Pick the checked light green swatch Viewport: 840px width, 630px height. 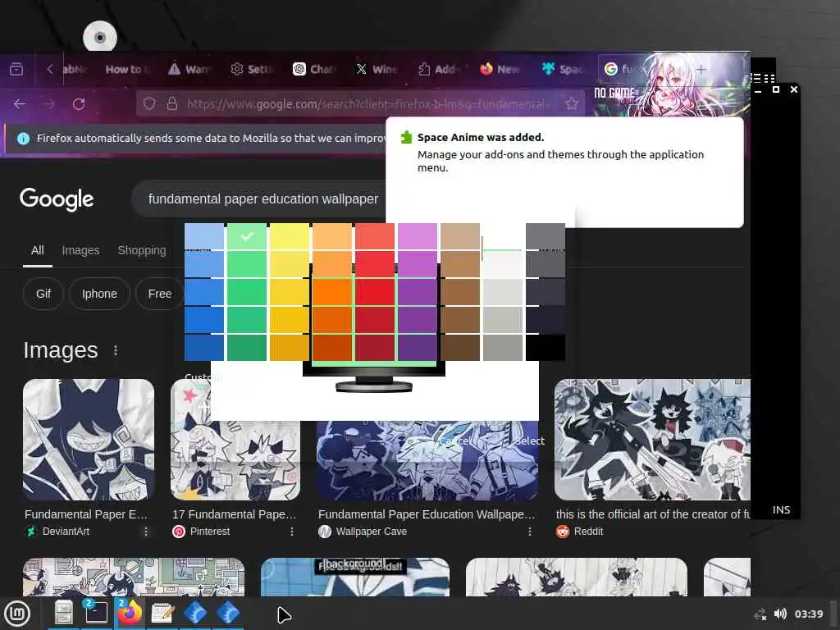[247, 236]
